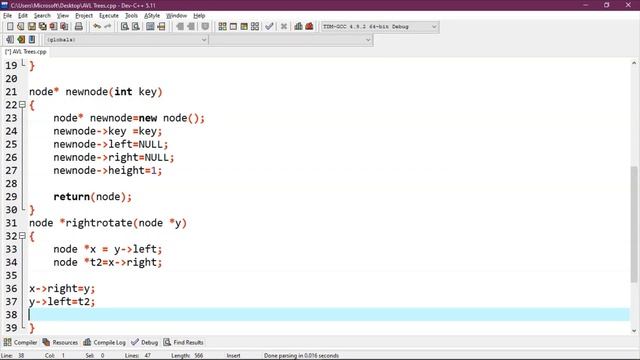Viewport: 640px width, 360px height.
Task: Click the scrollbar up arrow
Action: tap(633, 63)
